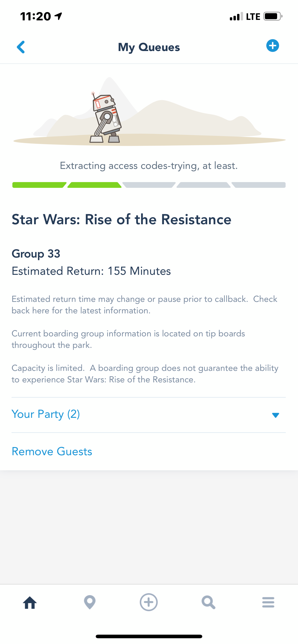
Task: Tap the second green progress segment
Action: tap(94, 185)
